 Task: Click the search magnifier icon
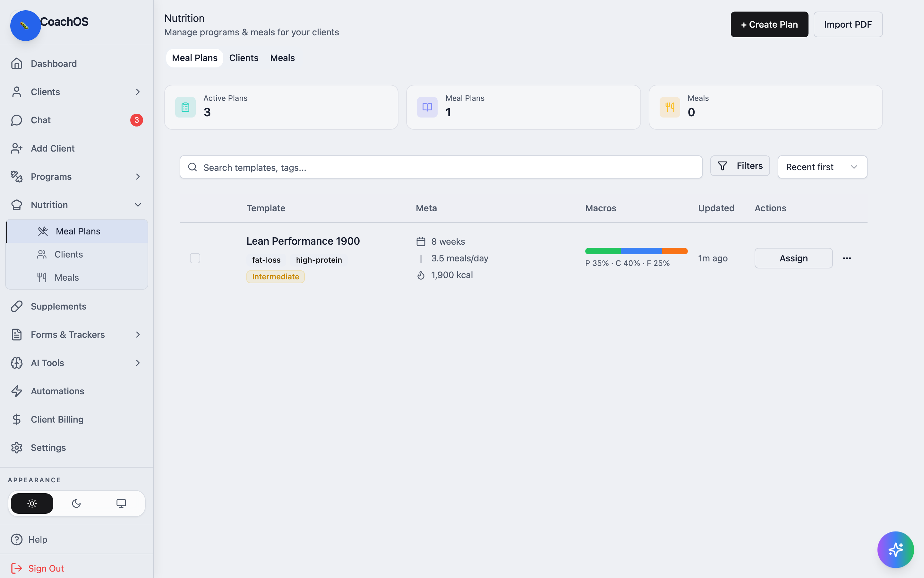(193, 167)
